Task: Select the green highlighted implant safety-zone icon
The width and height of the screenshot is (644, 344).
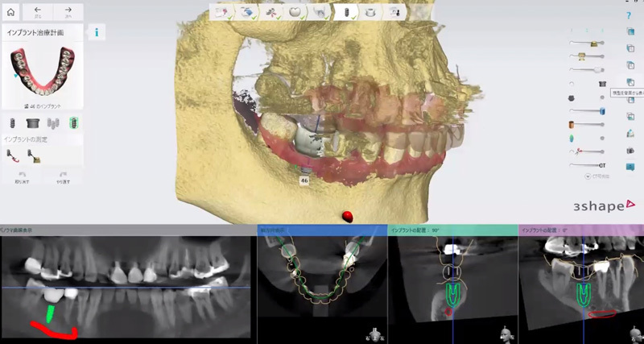Action: pos(74,122)
